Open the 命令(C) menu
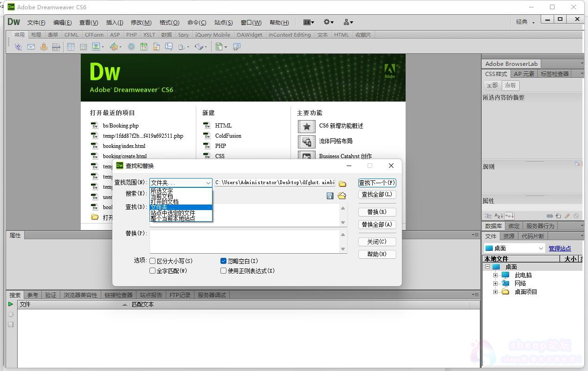Image resolution: width=588 pixels, height=371 pixels. tap(197, 22)
